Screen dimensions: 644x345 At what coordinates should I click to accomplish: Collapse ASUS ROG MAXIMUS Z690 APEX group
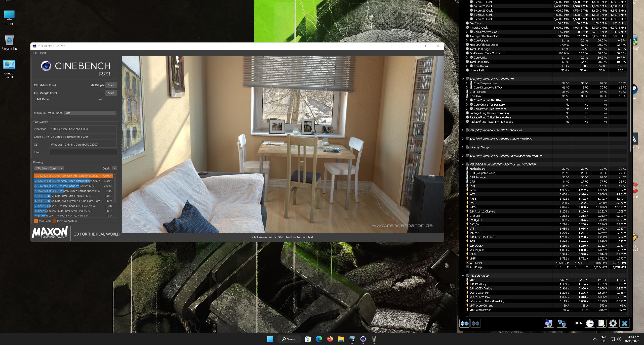click(x=463, y=164)
